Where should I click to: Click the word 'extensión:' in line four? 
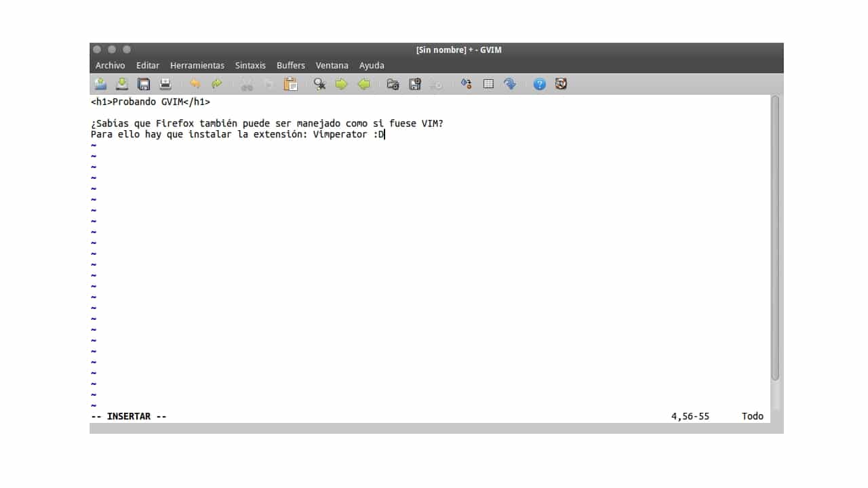click(x=281, y=135)
